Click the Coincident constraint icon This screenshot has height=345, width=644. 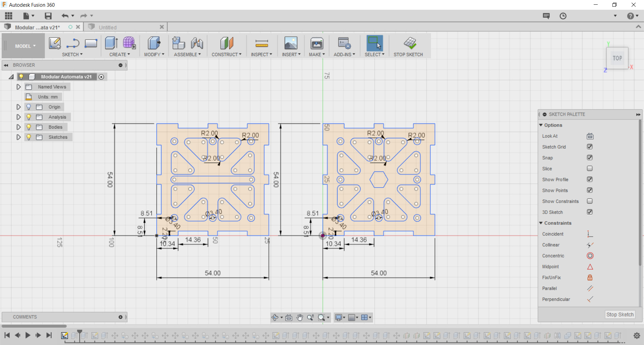click(x=590, y=234)
